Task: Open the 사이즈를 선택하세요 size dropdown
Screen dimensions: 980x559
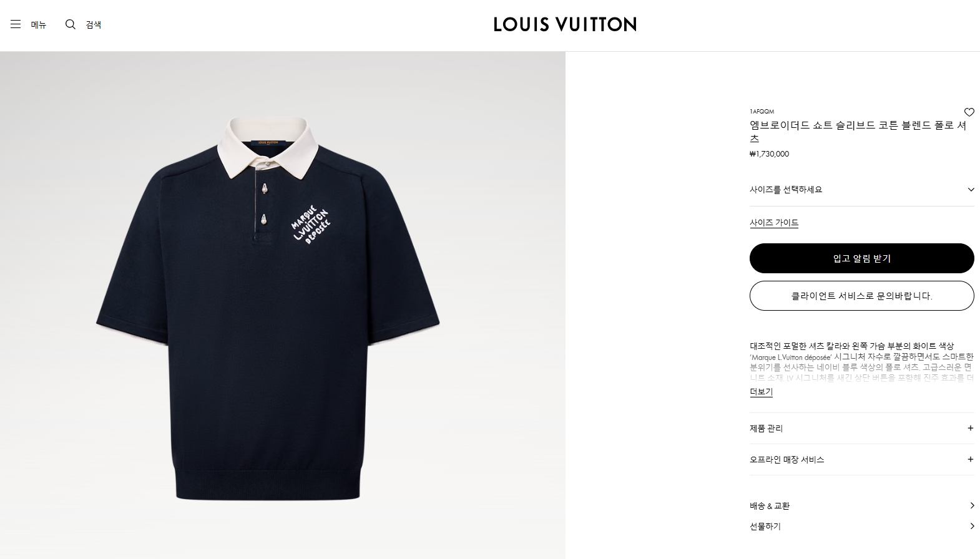Action: (x=861, y=190)
